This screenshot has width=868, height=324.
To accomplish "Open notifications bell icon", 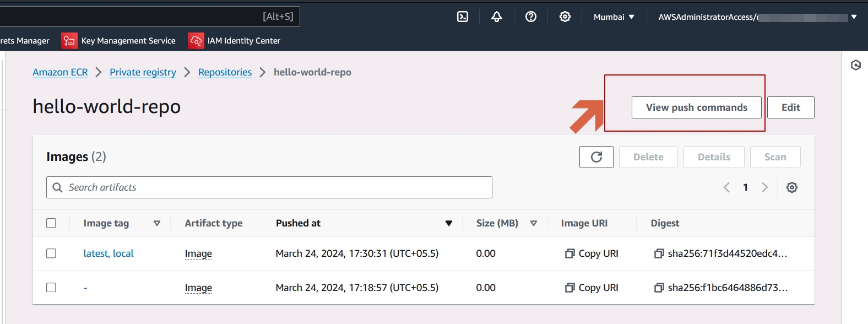I will [x=497, y=17].
